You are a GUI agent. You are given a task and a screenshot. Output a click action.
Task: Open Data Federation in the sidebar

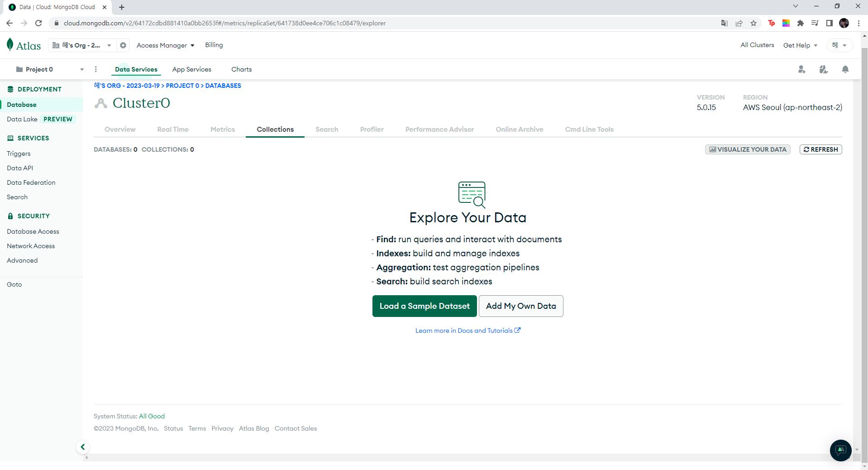[x=31, y=182]
